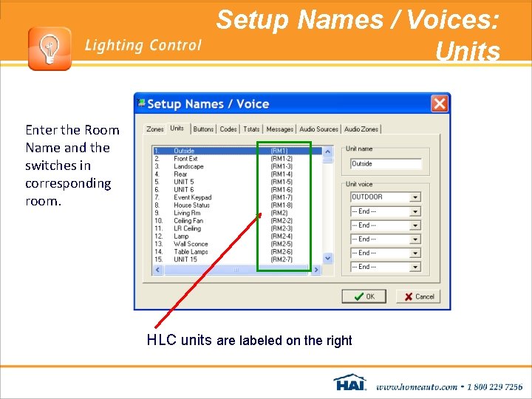Select the Living Rm row
This screenshot has width=532, height=399.
pos(237,213)
